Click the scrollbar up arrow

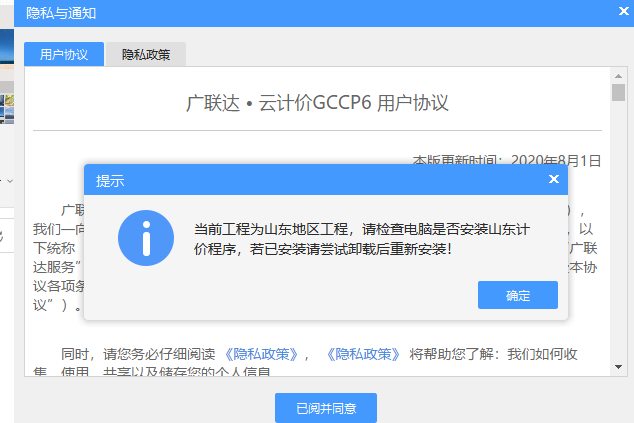[x=618, y=76]
